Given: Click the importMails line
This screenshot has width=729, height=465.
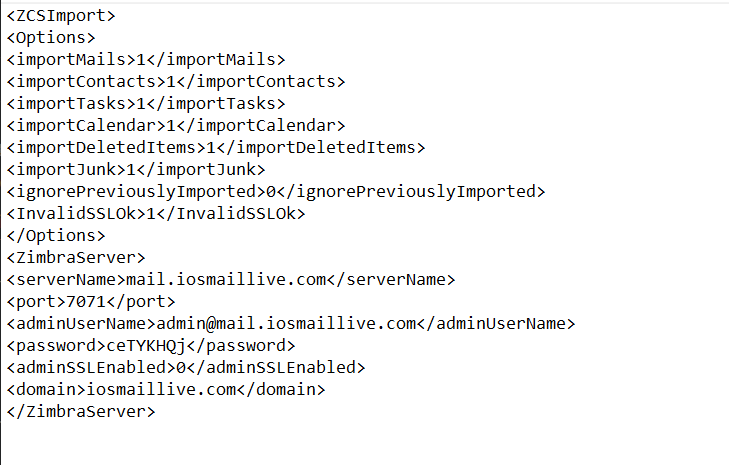Looking at the screenshot, I should pos(146,60).
